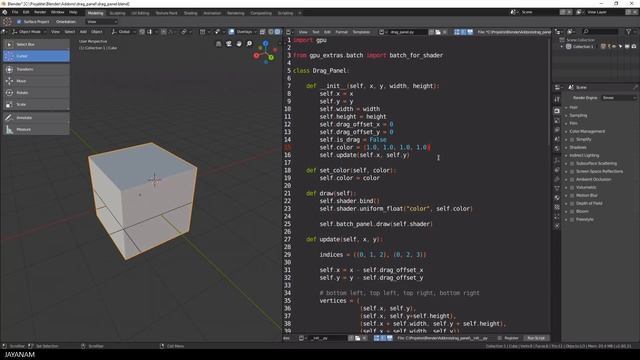Image resolution: width=640 pixels, height=360 pixels.
Task: Open the Window menu
Action: tap(58, 12)
